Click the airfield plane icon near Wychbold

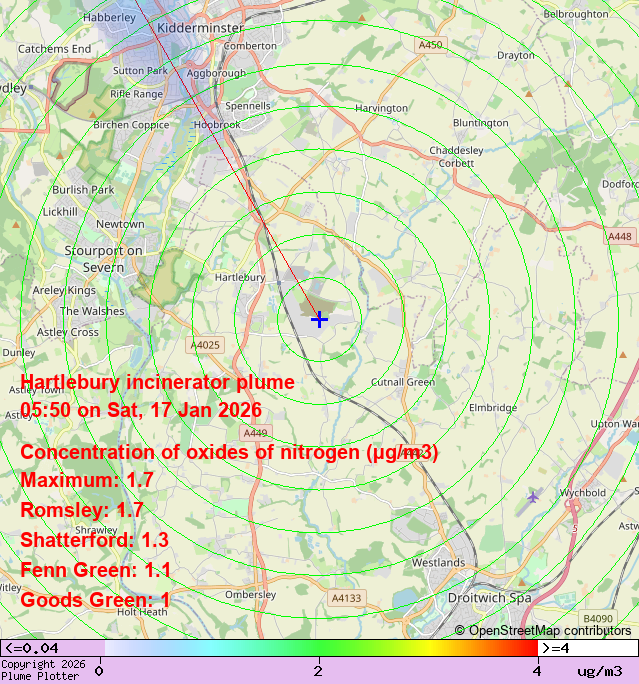point(533,496)
